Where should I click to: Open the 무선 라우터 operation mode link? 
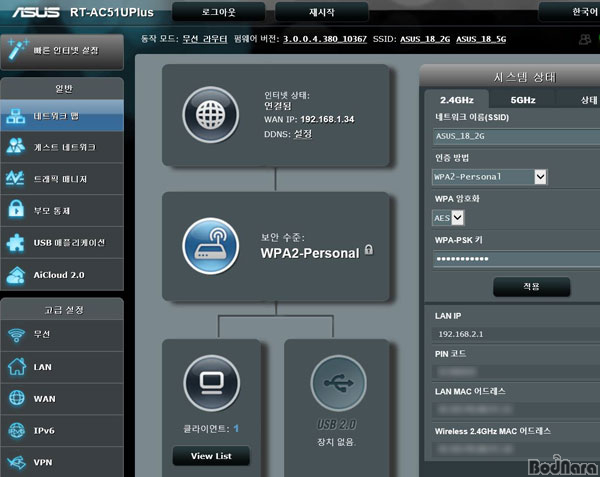205,39
